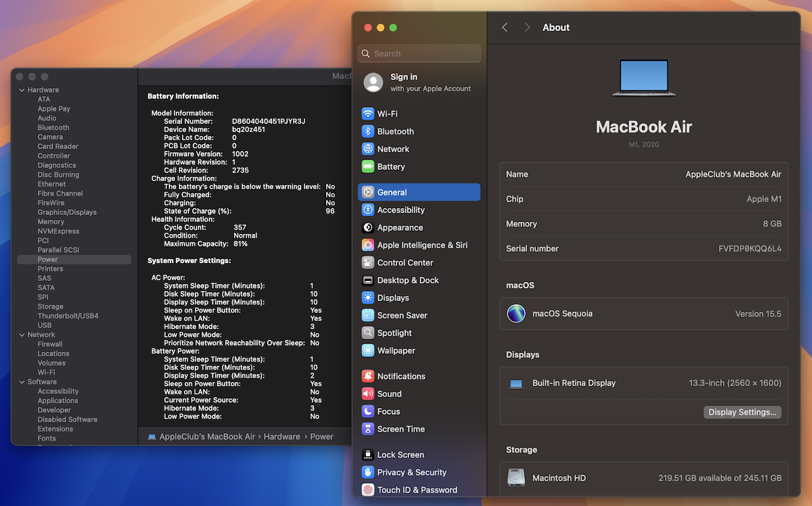The image size is (812, 506).
Task: Select Graphics/Displays in System Information
Action: tap(67, 212)
